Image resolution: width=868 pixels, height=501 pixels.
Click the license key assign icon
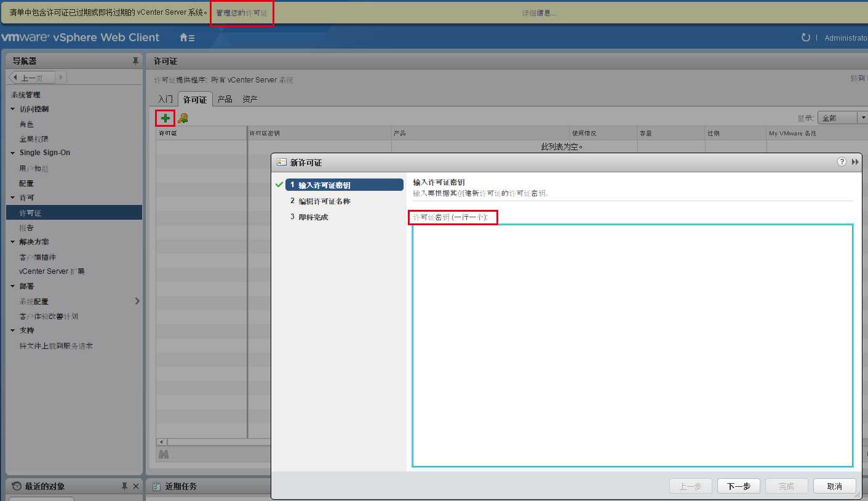coord(183,118)
